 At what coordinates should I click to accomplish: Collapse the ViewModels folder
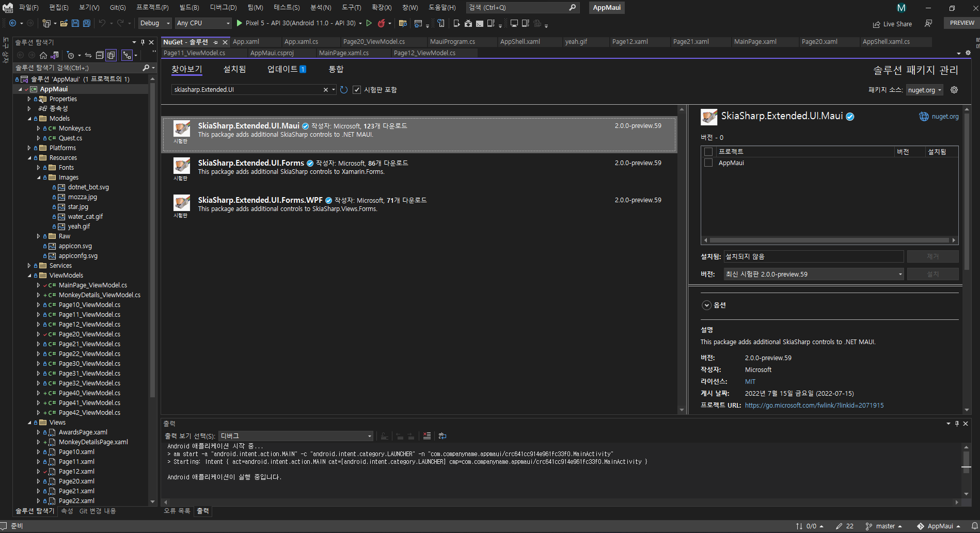click(x=29, y=276)
